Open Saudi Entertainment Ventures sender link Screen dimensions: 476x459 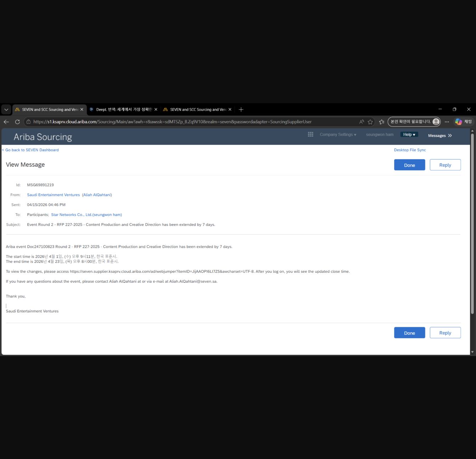click(53, 195)
